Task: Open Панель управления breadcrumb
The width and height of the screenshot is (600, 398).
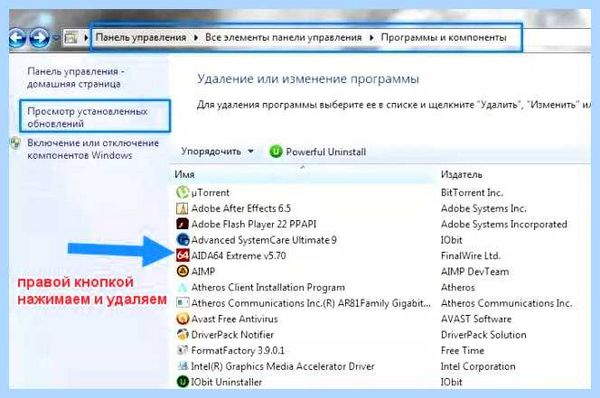Action: point(141,38)
